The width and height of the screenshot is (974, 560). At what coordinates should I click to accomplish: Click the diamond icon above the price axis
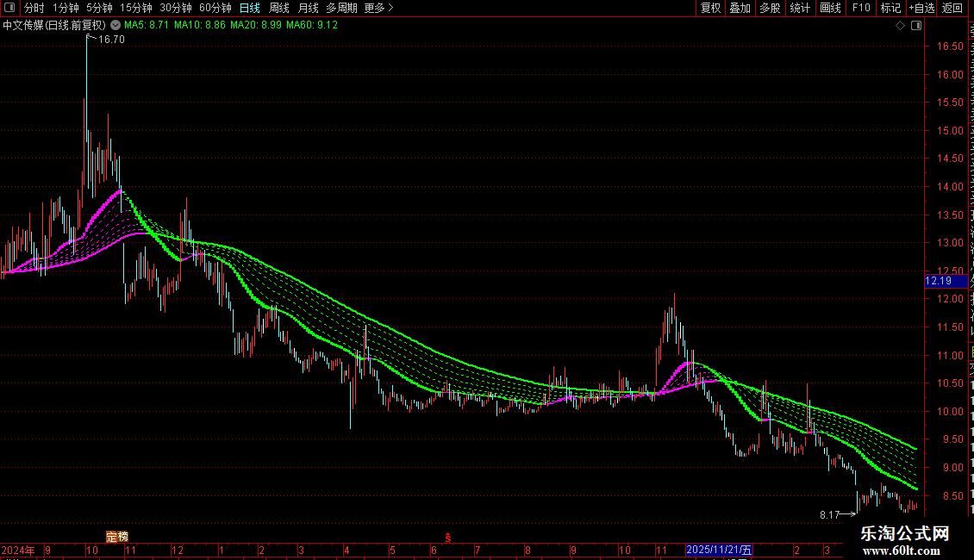[900, 26]
